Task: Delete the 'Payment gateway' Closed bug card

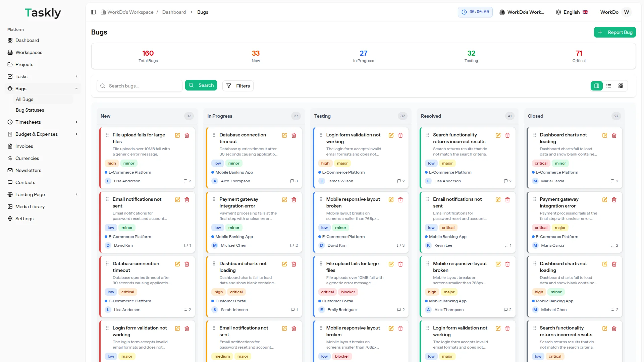Action: point(614,200)
